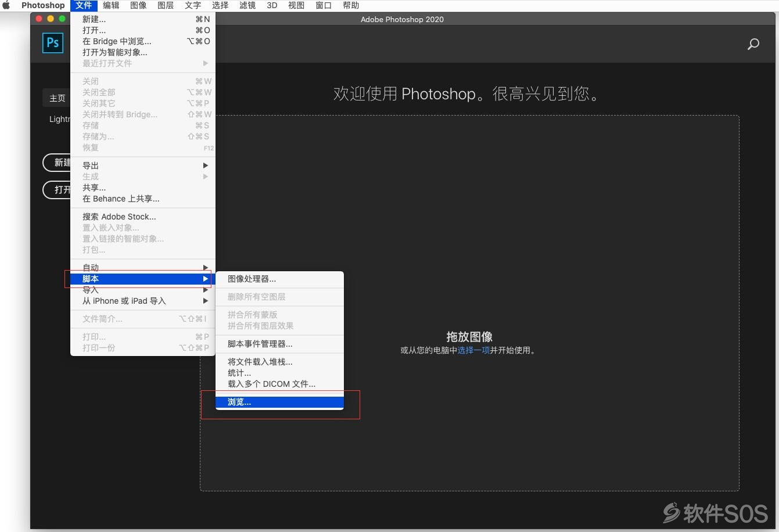
Task: Click the Photoshop Ps logo icon
Action: [x=52, y=43]
